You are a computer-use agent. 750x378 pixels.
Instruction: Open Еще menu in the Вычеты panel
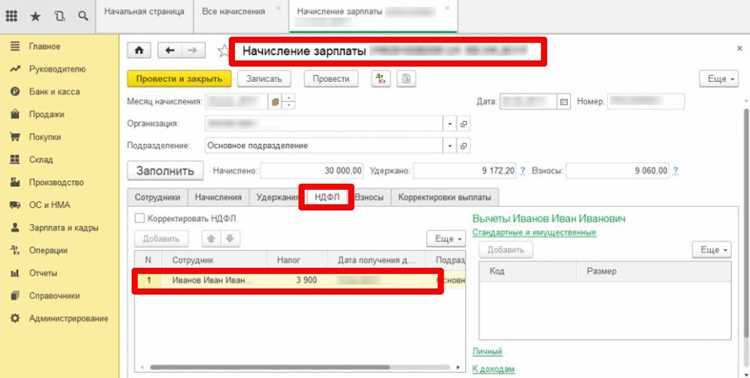click(x=712, y=250)
